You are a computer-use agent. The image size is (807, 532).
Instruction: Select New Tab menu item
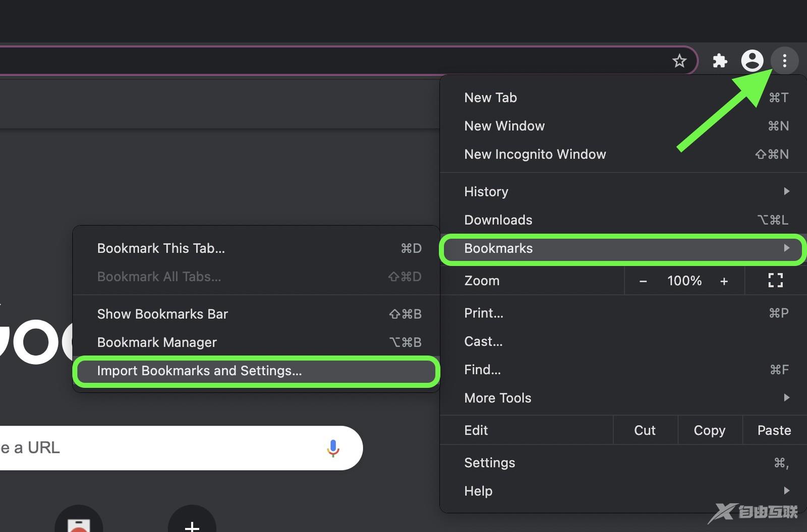[x=623, y=98]
